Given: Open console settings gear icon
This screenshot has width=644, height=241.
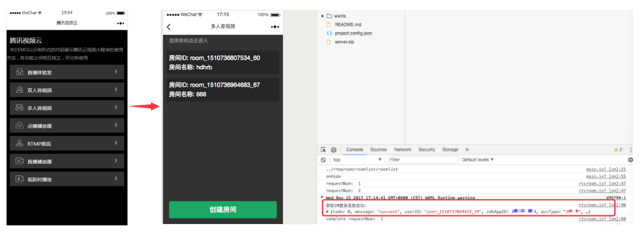Looking at the screenshot, I should 630,160.
